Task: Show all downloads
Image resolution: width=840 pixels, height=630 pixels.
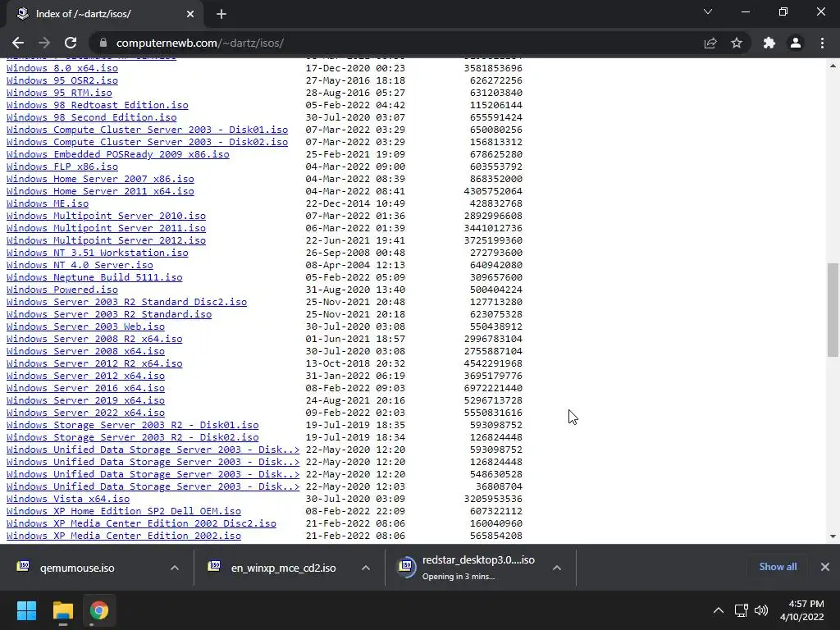Action: coord(778,567)
